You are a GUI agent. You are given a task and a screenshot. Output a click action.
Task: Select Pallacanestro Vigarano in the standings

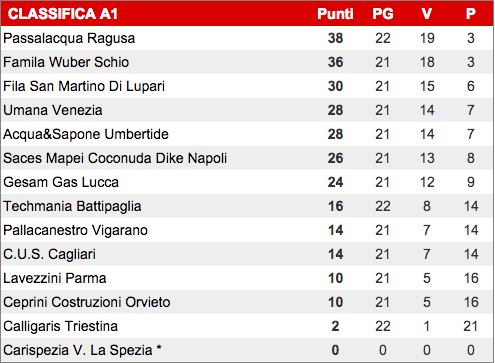pos(75,230)
